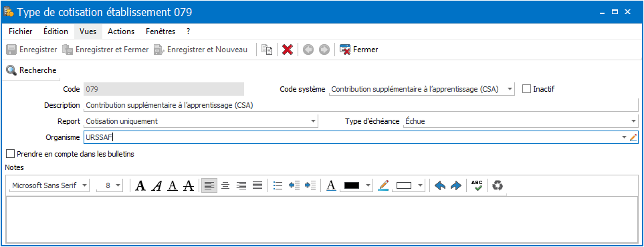Click the recycle clear formatting icon
The image size is (644, 247).
pos(498,186)
